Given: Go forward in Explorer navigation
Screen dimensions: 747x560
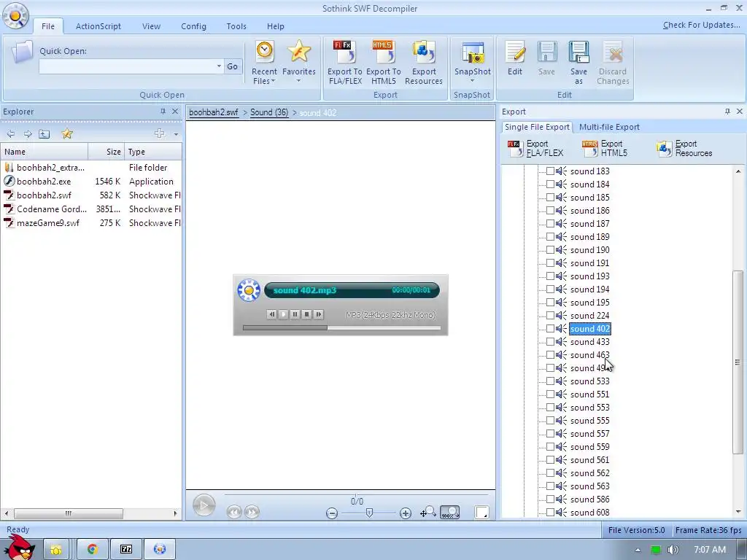Looking at the screenshot, I should (x=28, y=134).
